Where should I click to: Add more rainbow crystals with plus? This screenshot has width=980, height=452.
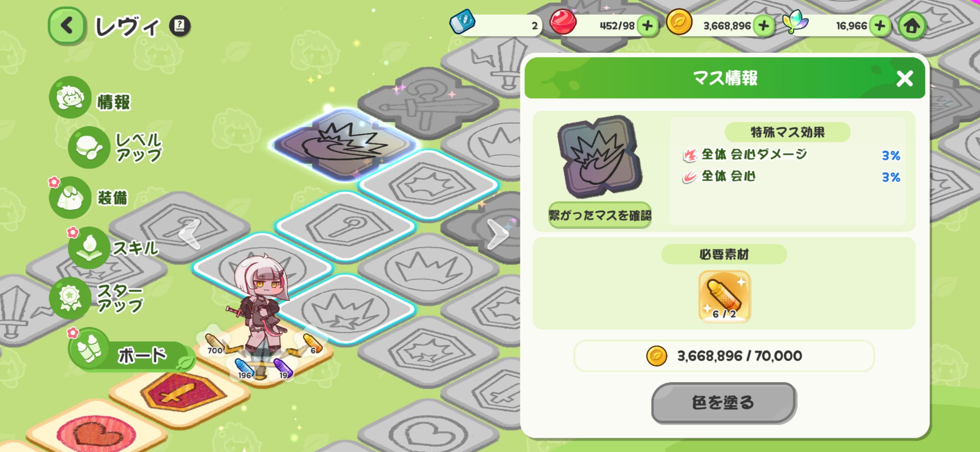pyautogui.click(x=880, y=26)
